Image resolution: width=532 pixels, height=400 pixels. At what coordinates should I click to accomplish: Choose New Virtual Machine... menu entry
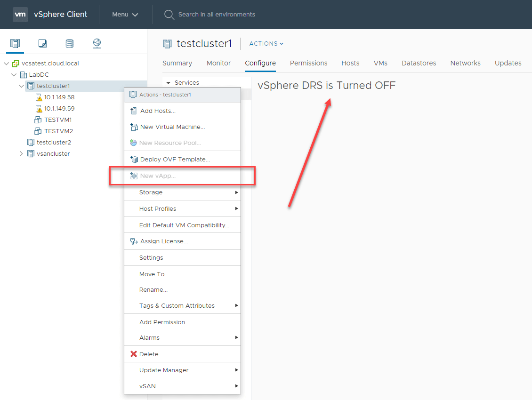coord(183,127)
